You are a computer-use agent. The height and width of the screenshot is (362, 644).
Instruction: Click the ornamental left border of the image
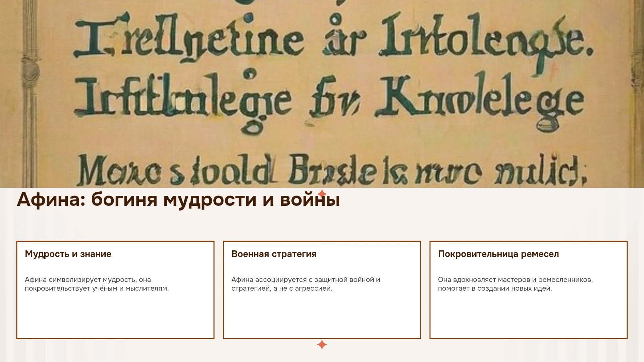pos(30,94)
